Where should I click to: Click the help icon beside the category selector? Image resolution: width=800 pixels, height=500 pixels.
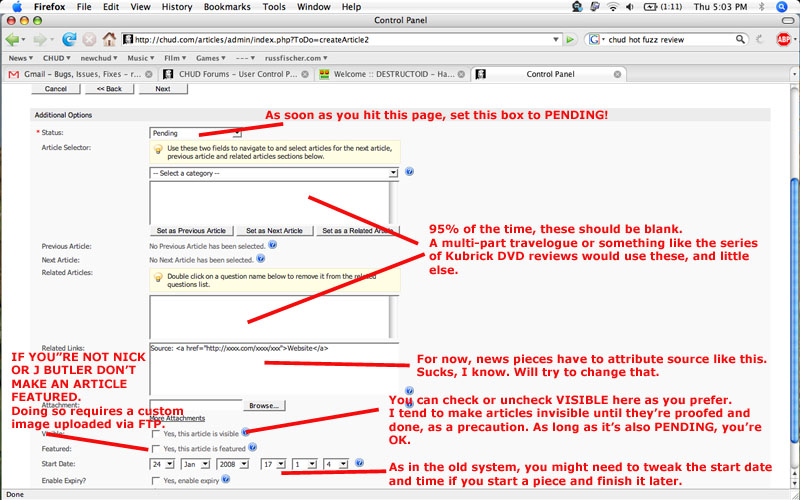(x=410, y=172)
